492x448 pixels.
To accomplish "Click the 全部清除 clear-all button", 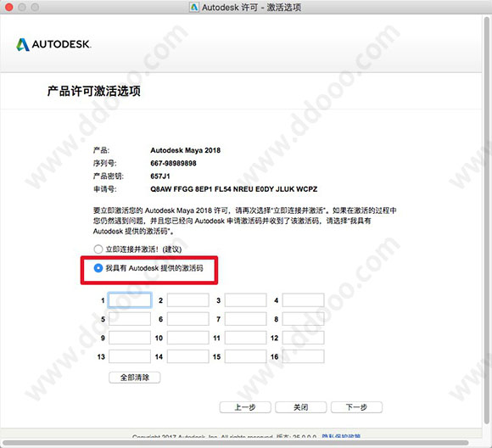I will [x=135, y=378].
